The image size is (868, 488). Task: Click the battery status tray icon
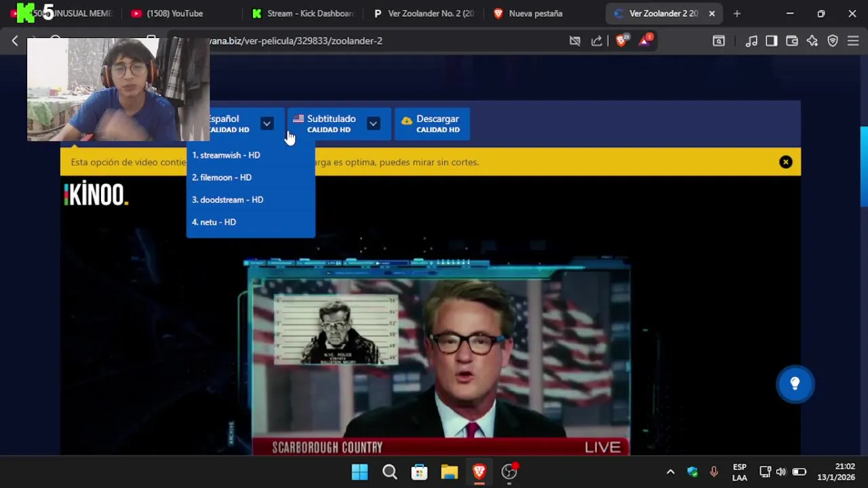(800, 472)
